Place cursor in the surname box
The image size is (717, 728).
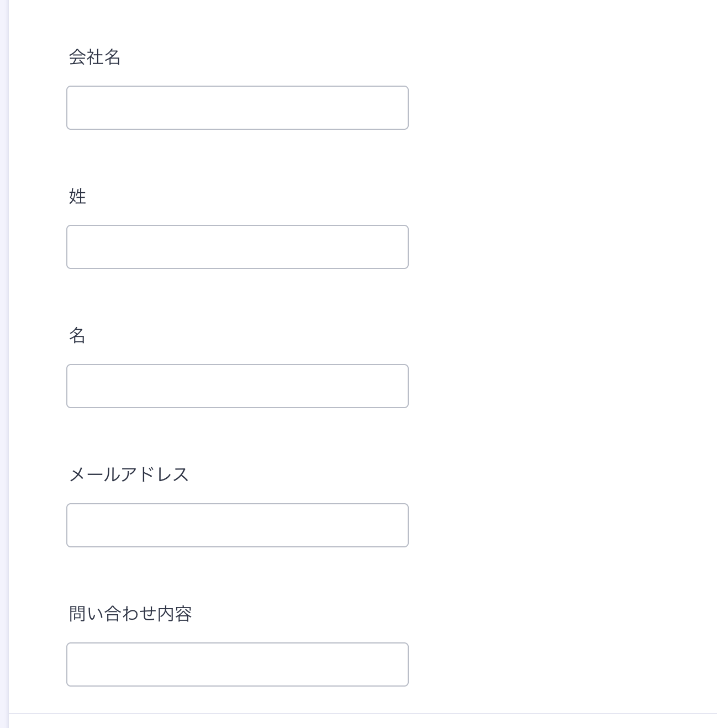click(x=238, y=247)
